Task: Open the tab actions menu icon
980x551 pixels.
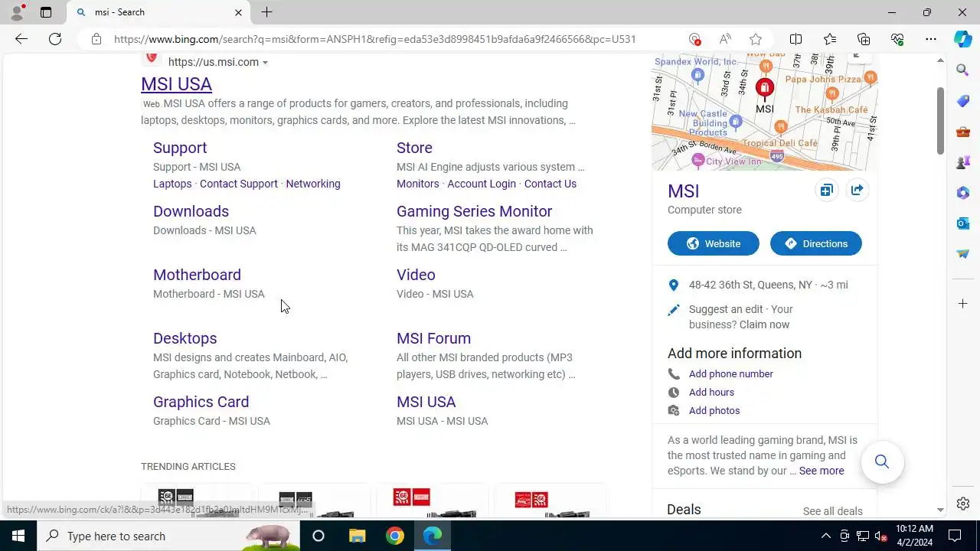Action: pos(46,12)
